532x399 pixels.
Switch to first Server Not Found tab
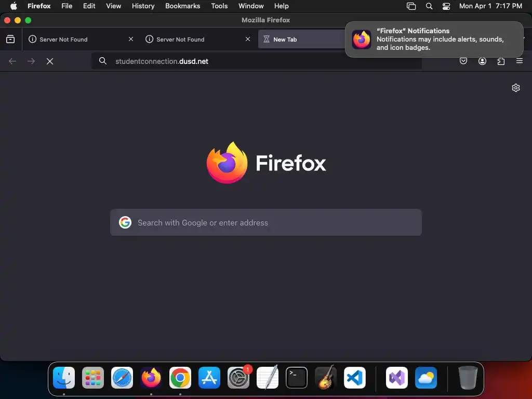coord(81,39)
